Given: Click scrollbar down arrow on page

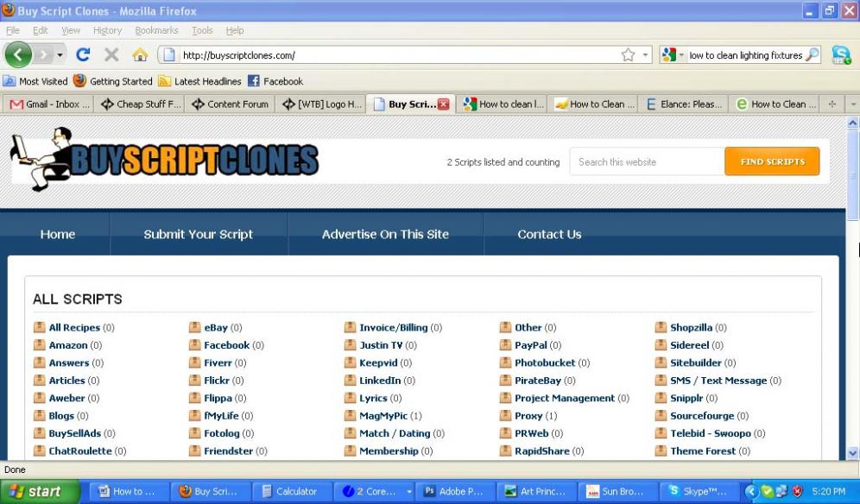Looking at the screenshot, I should 853,453.
